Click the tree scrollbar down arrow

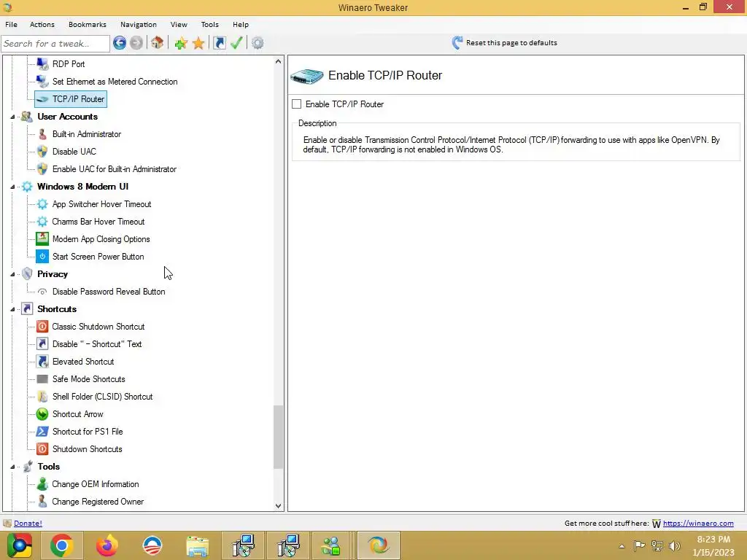278,506
